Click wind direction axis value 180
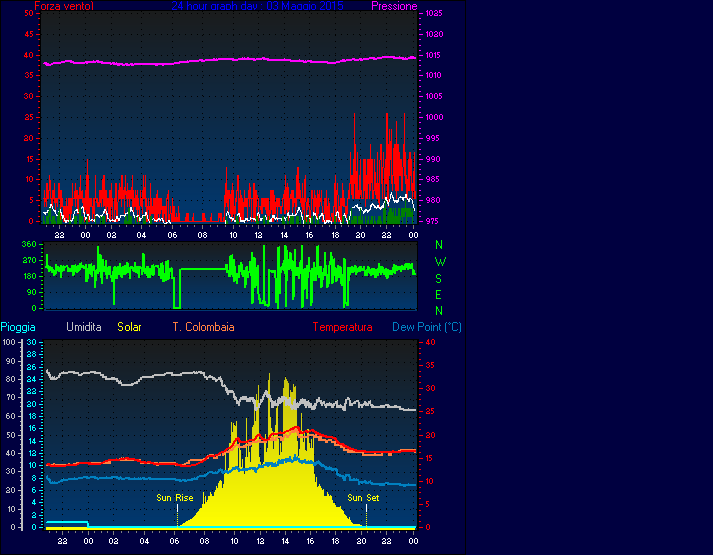The height and width of the screenshot is (555, 713). (29, 276)
